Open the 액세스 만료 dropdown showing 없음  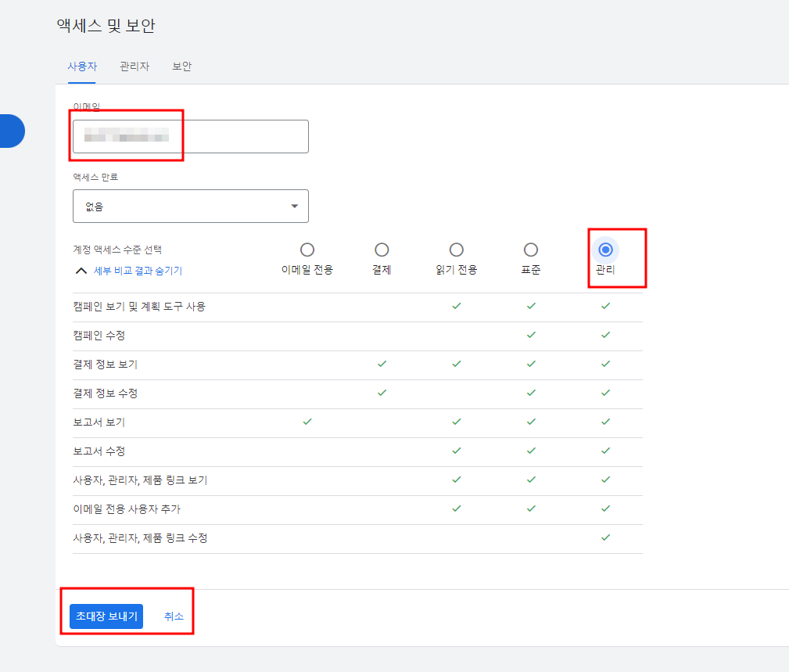pos(190,206)
